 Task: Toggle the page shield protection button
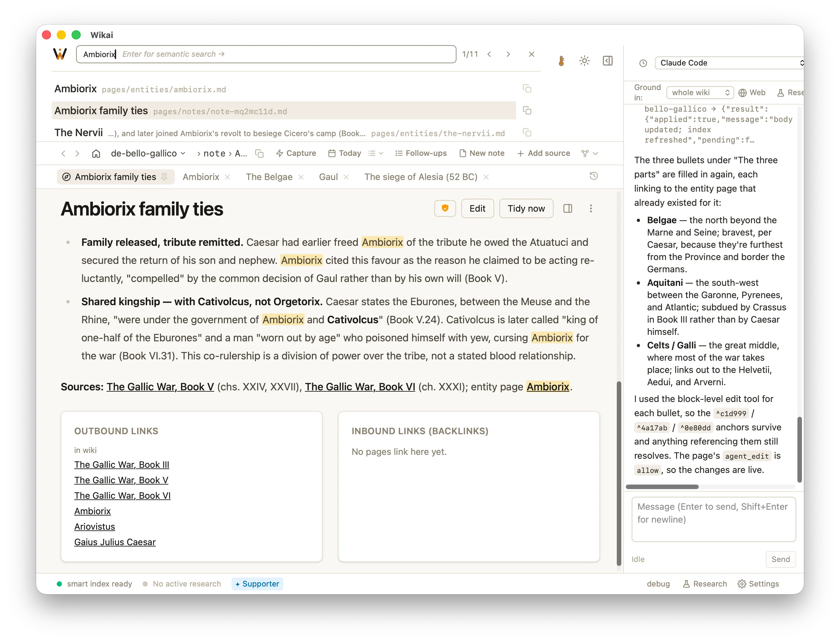445,208
